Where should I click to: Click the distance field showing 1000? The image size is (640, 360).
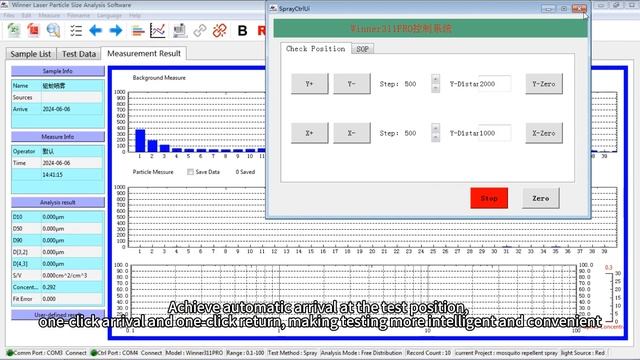pyautogui.click(x=494, y=133)
